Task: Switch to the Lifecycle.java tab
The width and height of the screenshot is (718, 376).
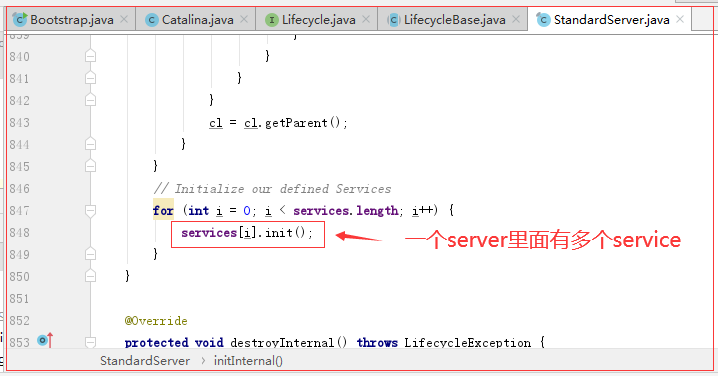Action: click(318, 20)
